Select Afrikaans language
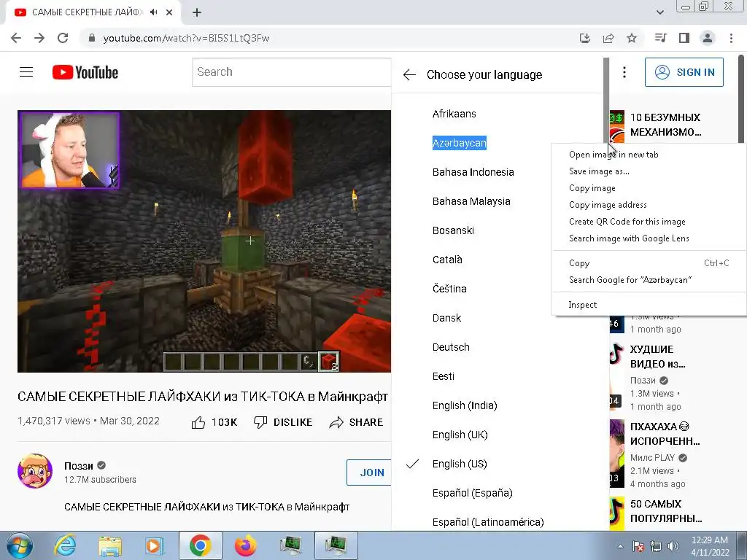 click(x=454, y=114)
